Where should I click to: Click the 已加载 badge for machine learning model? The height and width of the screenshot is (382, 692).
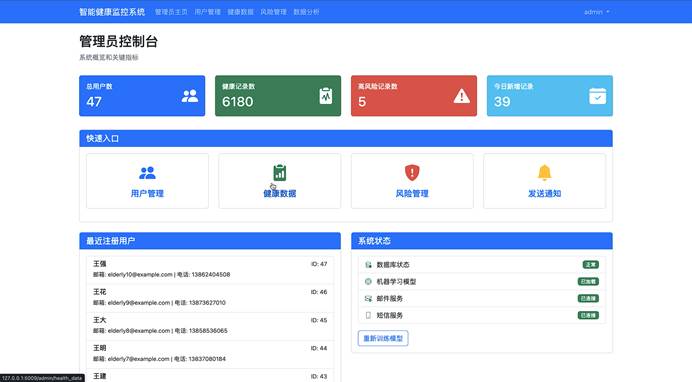pyautogui.click(x=588, y=281)
